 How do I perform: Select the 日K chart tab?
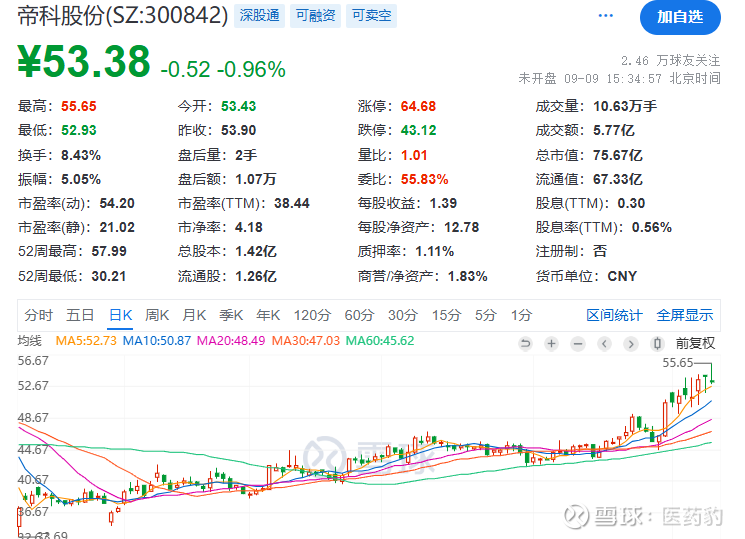pos(120,315)
